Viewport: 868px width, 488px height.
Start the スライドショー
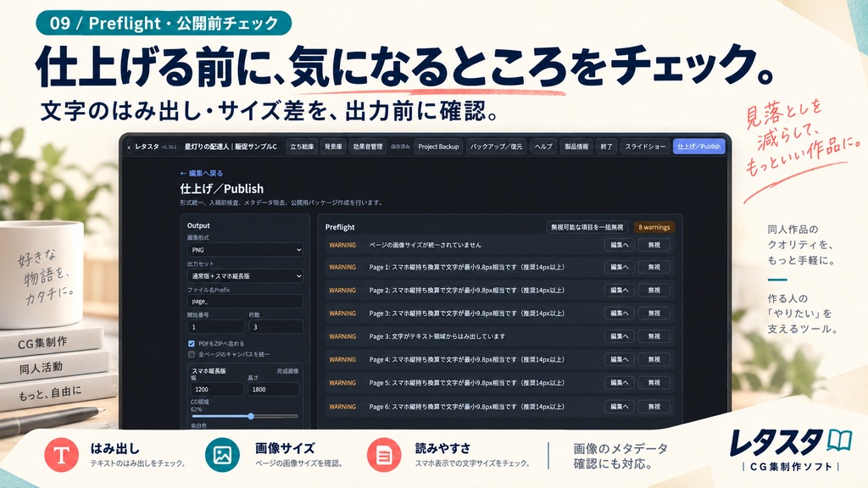pos(645,147)
